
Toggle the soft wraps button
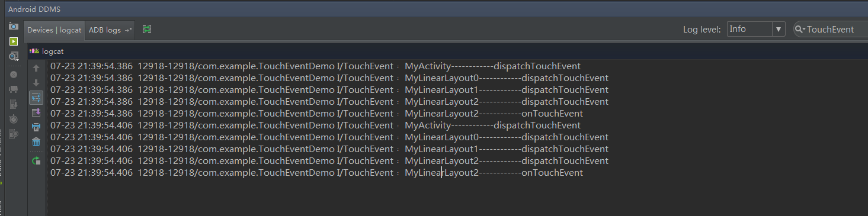[36, 97]
